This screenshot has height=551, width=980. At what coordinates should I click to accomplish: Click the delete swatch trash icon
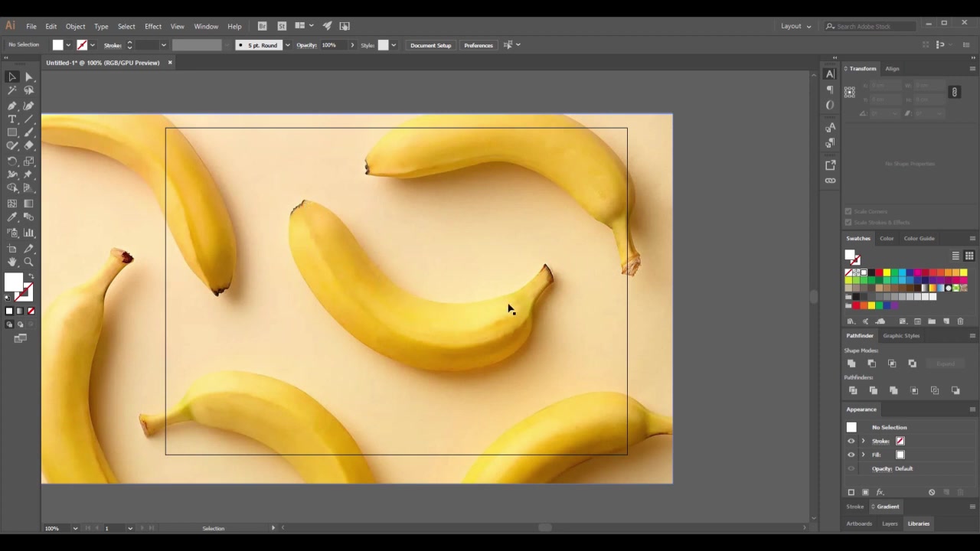(x=961, y=321)
